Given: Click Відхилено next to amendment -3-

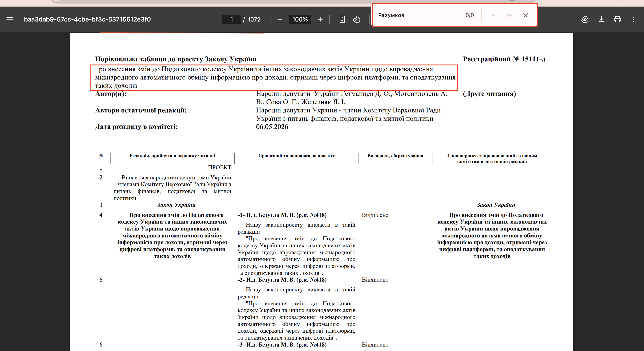Looking at the screenshot, I should coord(375,345).
